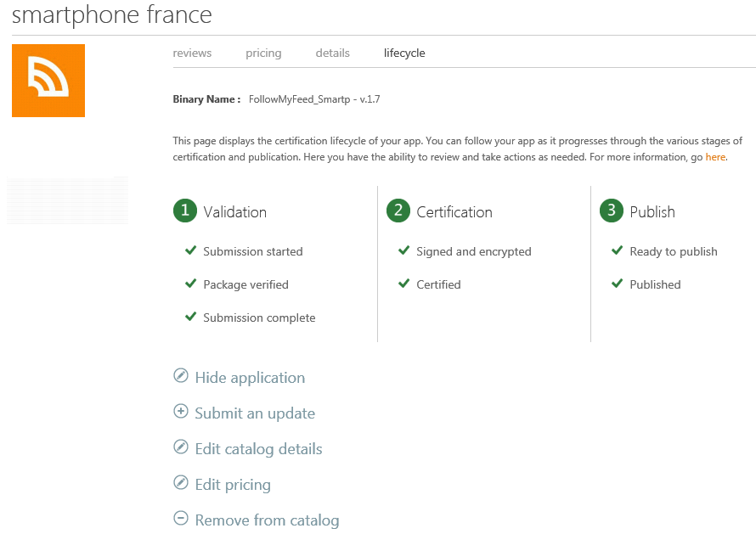756x534 pixels.
Task: Select the lifecycle tab
Action: click(x=404, y=53)
